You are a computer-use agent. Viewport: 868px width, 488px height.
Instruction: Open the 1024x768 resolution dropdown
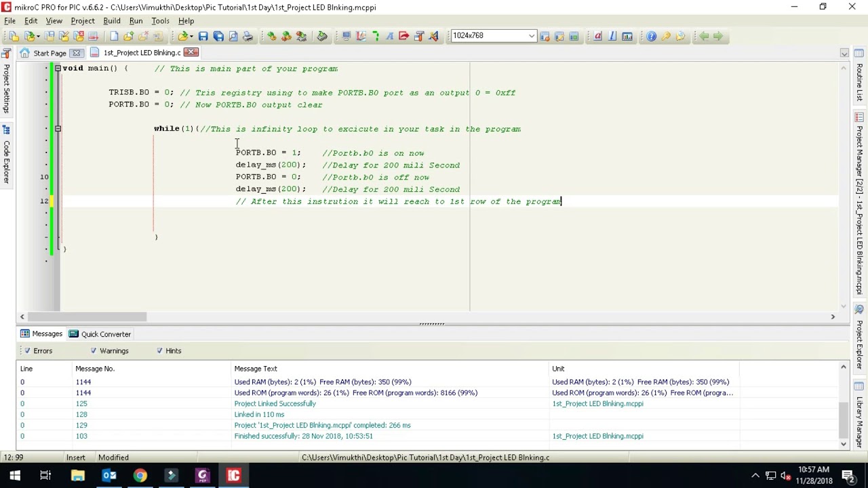(532, 36)
